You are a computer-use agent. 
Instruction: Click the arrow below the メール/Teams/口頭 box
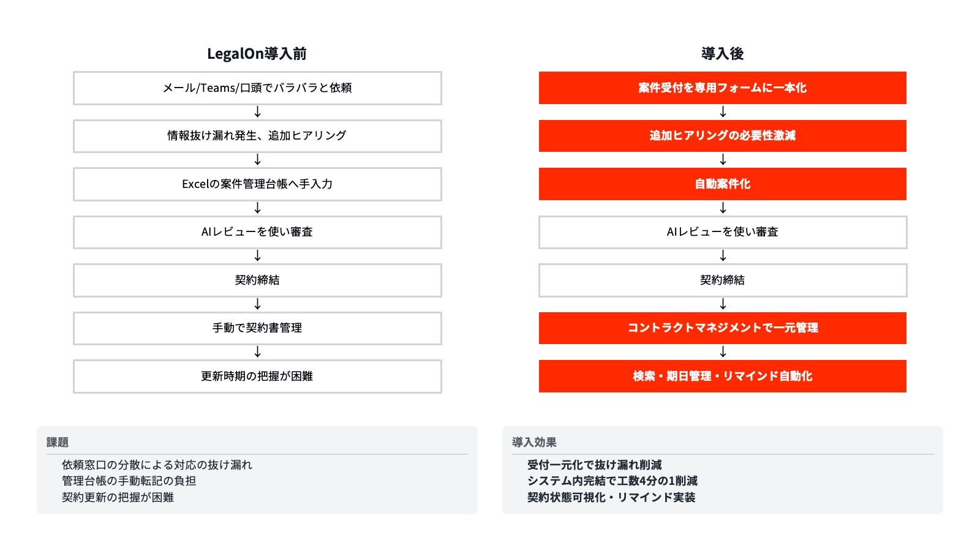[x=257, y=112]
